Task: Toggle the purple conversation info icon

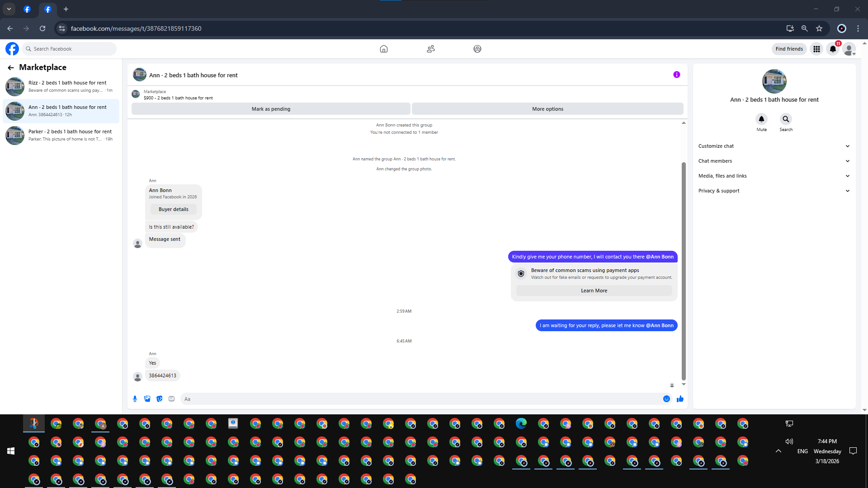Action: click(676, 75)
